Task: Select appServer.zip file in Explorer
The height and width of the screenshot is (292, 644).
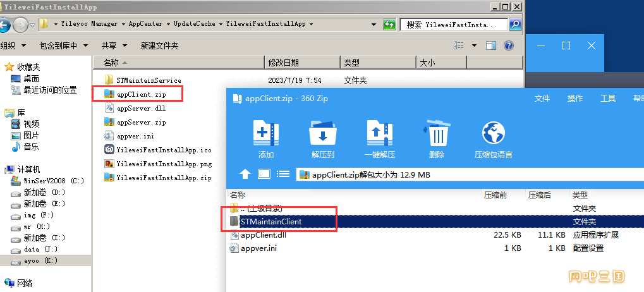Action: coord(135,122)
